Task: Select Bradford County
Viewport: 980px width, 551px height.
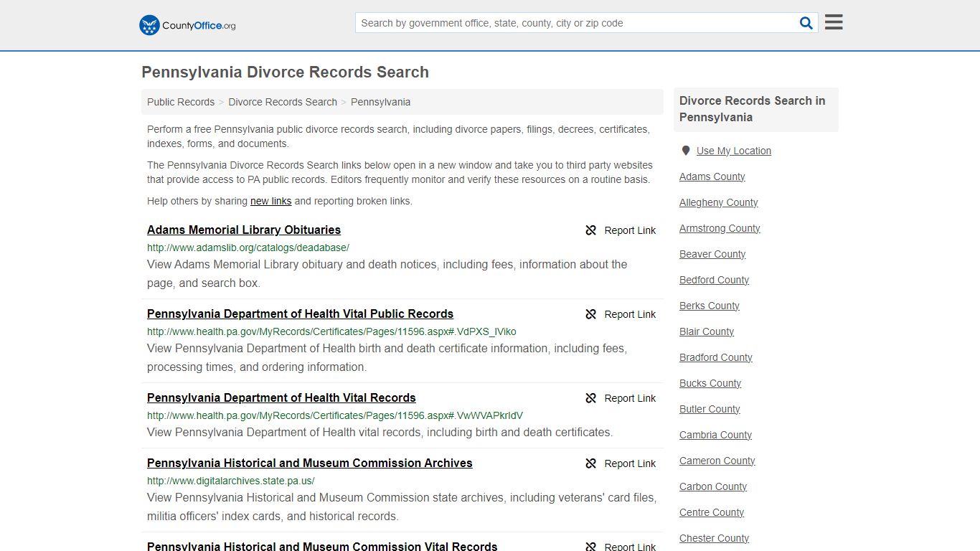Action: [x=716, y=357]
